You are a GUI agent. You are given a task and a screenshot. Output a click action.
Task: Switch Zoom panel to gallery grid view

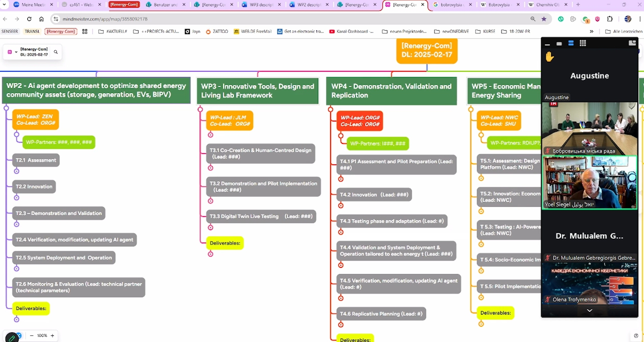coord(583,43)
